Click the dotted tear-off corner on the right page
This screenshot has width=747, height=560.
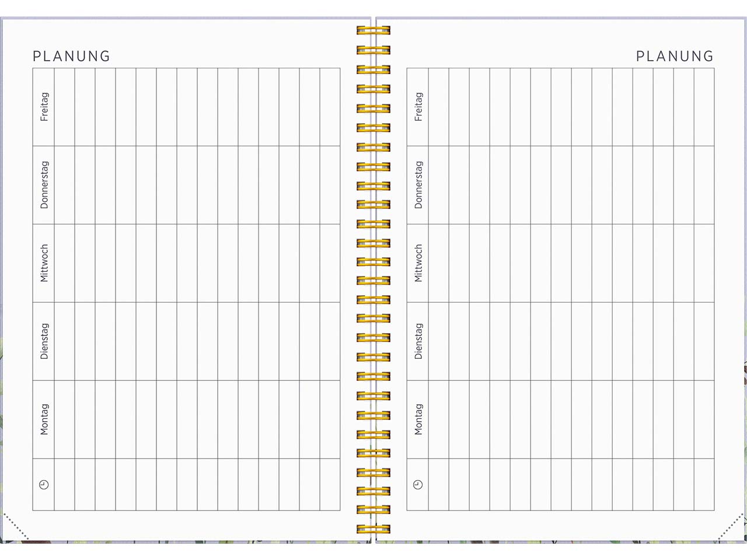[x=731, y=526]
